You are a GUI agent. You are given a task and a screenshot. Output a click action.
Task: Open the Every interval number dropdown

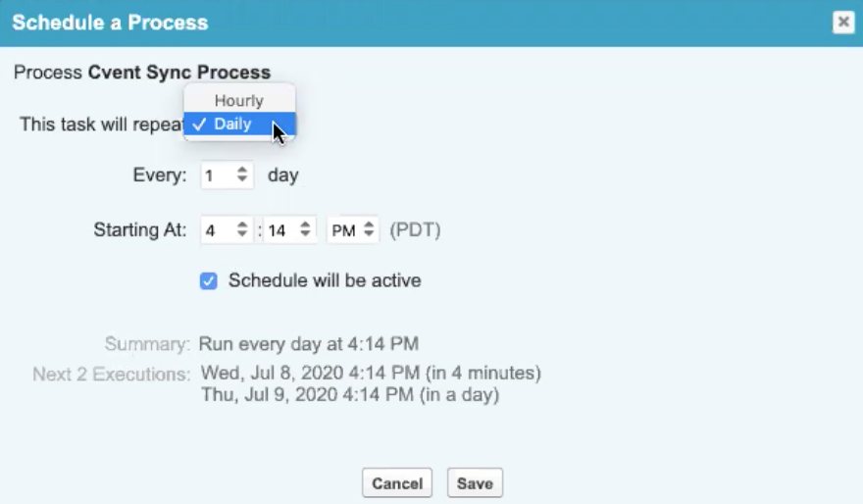point(228,176)
